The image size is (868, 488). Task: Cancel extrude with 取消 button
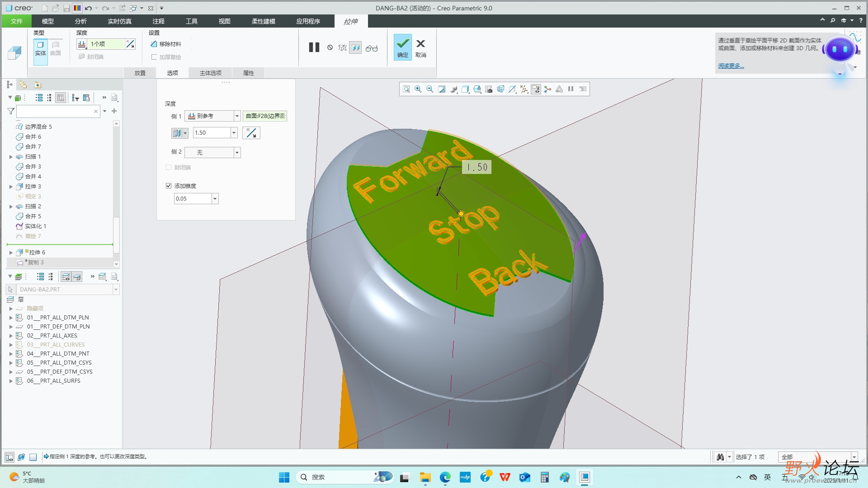pyautogui.click(x=421, y=47)
